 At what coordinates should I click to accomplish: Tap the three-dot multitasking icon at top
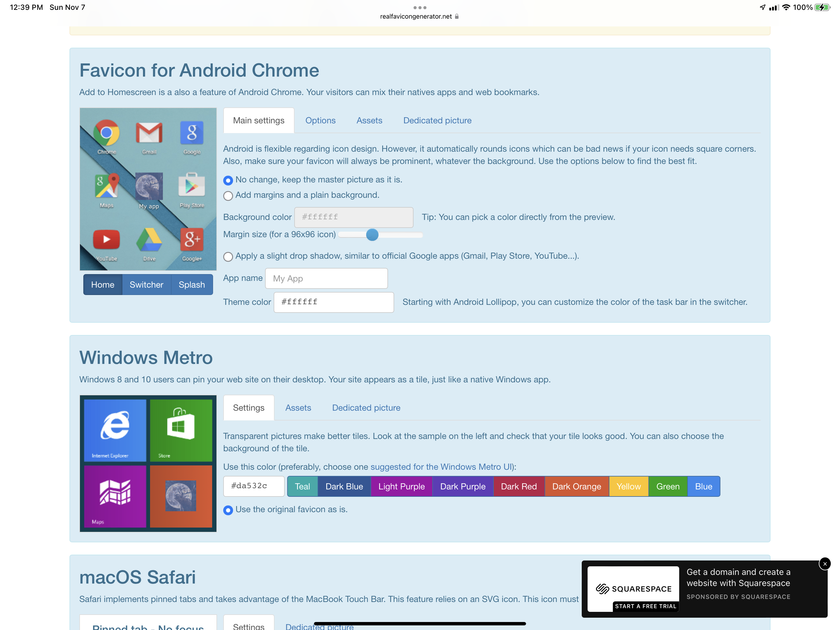[420, 7]
